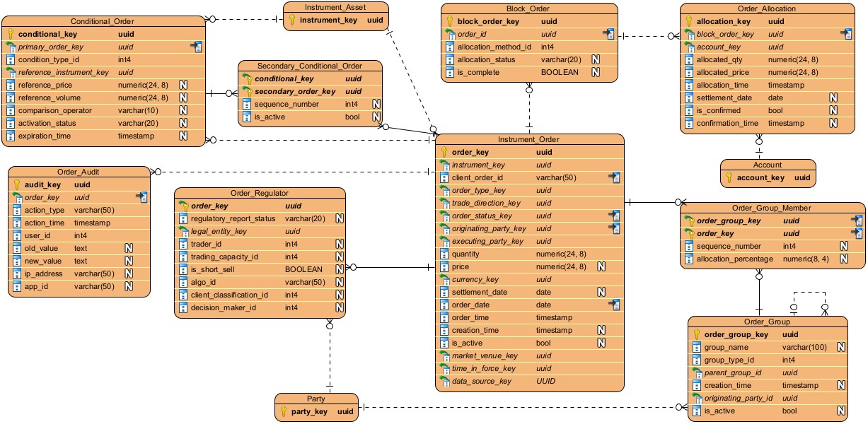This screenshot has width=868, height=424.
Task: Click the nullable N marker beside group_name
Action: 841,347
